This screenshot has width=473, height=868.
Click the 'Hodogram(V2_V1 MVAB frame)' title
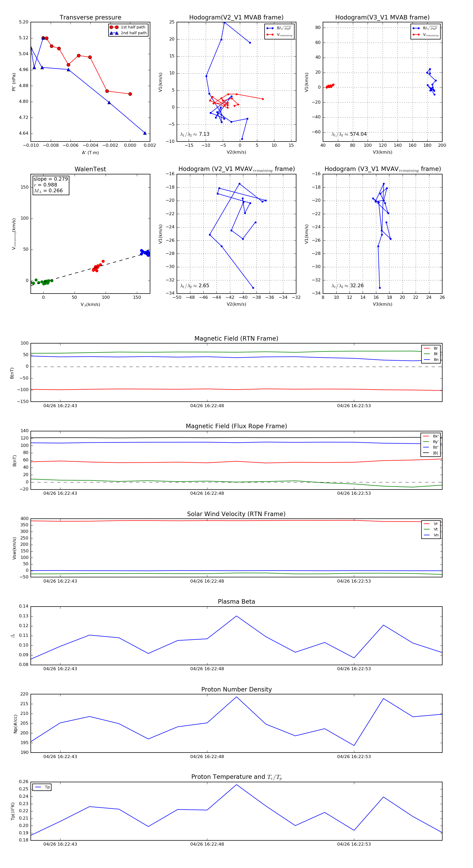click(x=236, y=18)
